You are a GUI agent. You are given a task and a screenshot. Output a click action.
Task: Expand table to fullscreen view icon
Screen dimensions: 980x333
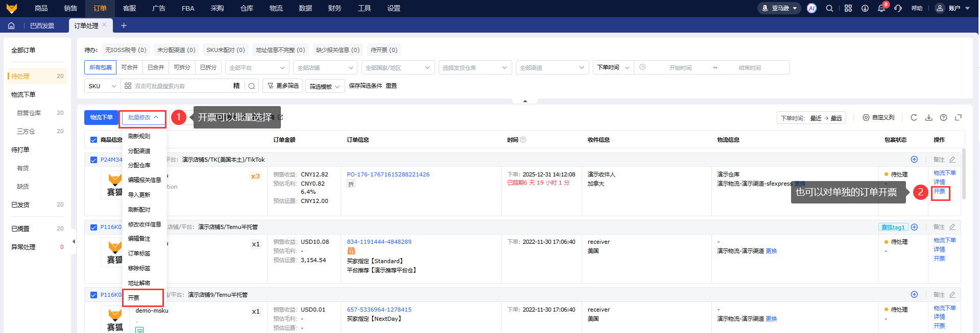pyautogui.click(x=958, y=118)
